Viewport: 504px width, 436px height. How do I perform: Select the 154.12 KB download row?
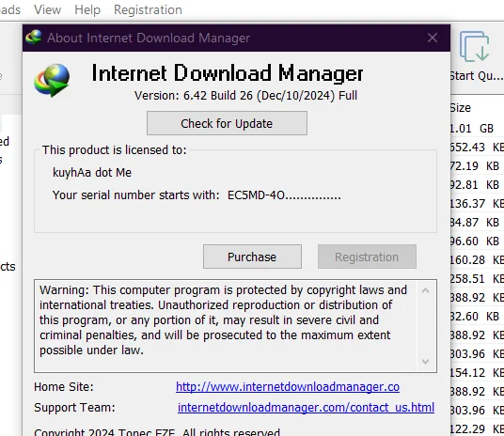[x=477, y=373]
